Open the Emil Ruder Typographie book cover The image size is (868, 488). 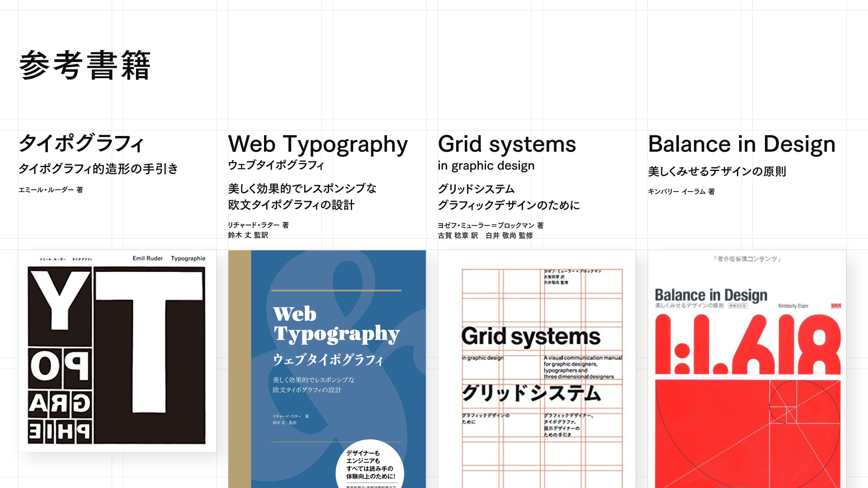117,351
